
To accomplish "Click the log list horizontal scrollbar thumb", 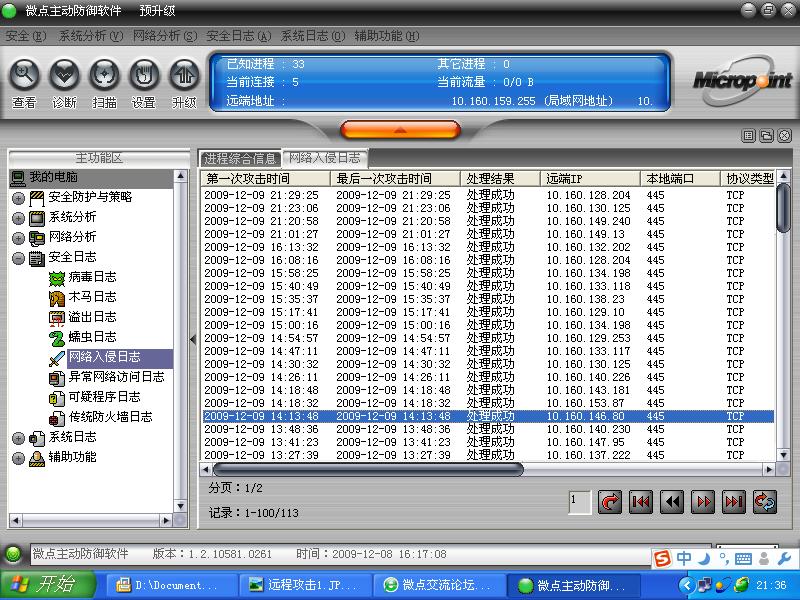I will pyautogui.click(x=368, y=469).
